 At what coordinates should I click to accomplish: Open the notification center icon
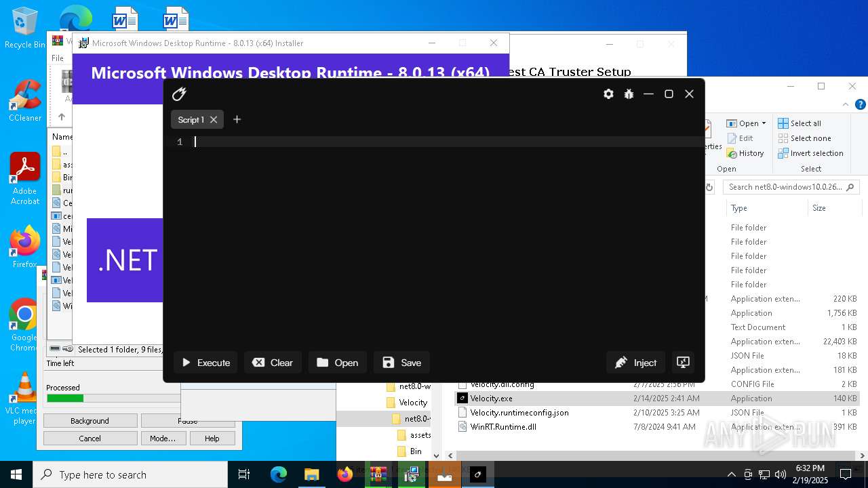[x=845, y=474]
